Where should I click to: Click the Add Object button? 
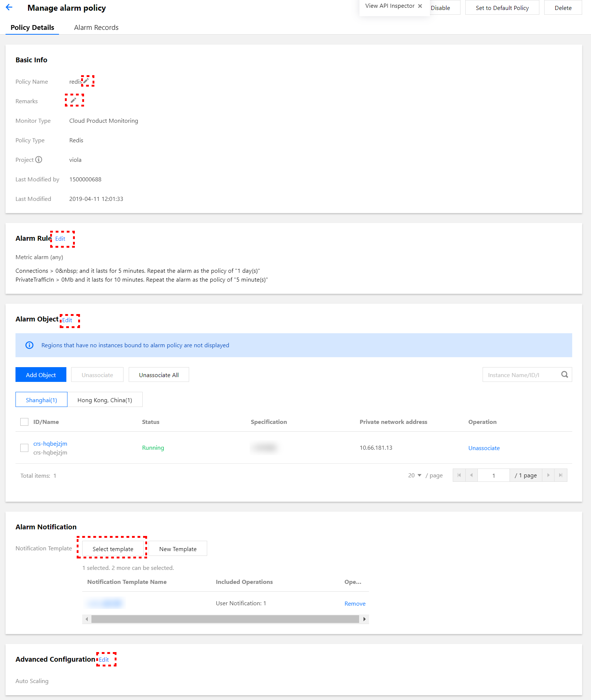pos(41,375)
